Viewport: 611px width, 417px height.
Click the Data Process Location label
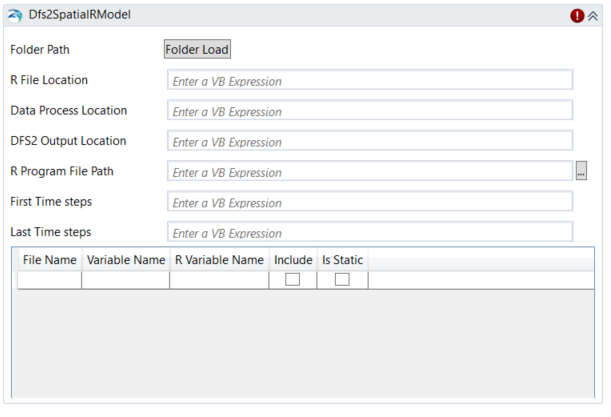point(69,111)
